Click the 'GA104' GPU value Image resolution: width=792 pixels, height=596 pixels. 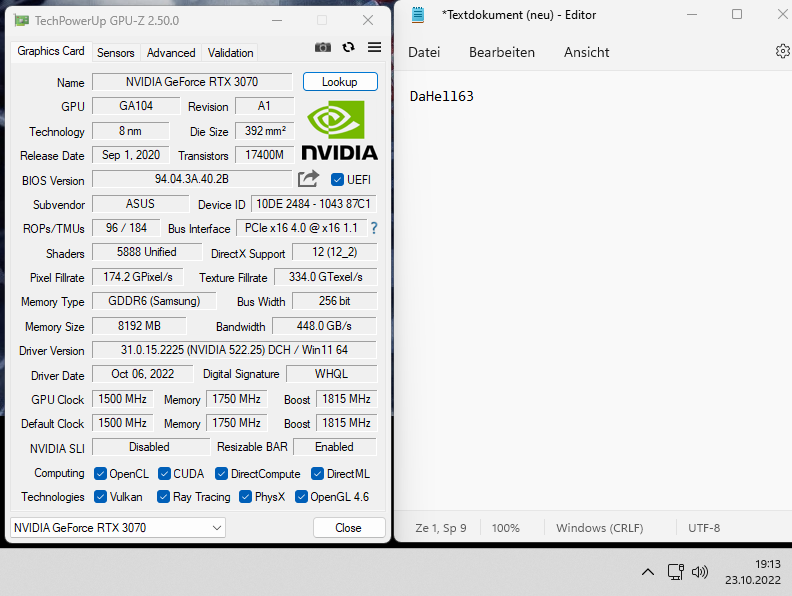click(x=136, y=106)
